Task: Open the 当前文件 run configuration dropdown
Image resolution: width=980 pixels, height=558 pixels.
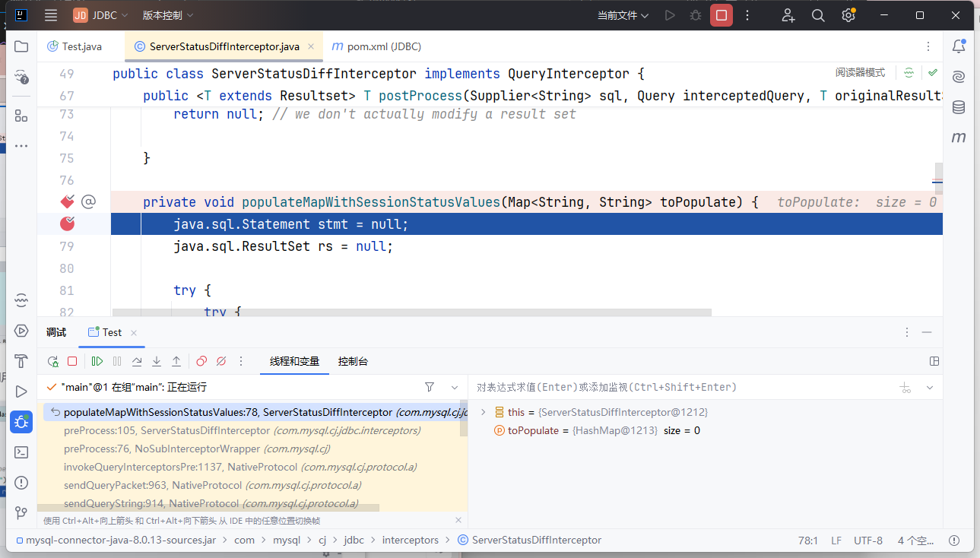Action: 623,15
